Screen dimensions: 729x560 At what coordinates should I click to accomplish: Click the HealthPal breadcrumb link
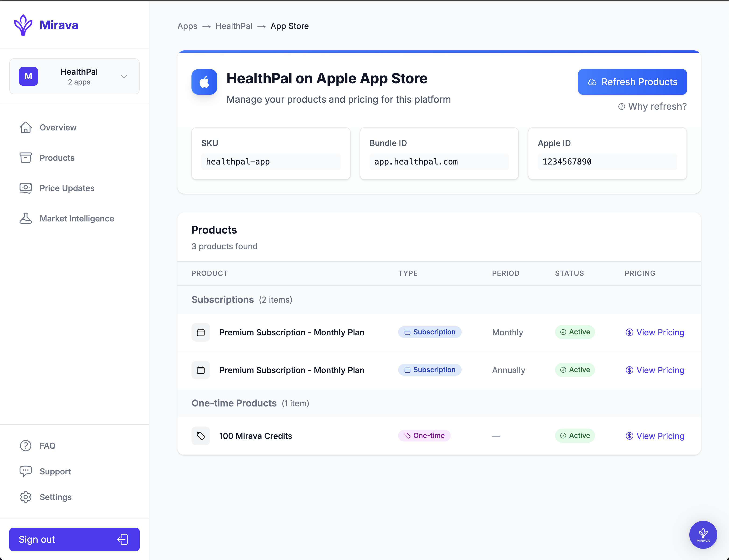coord(234,26)
